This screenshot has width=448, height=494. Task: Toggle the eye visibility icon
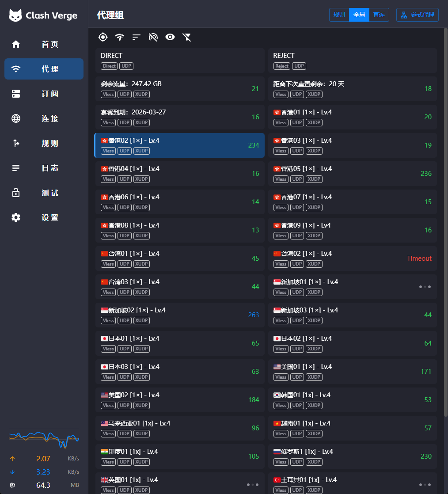170,37
